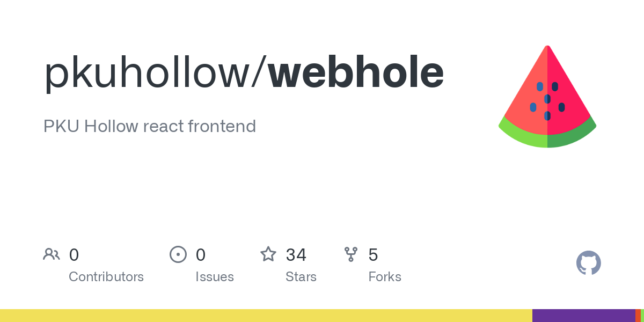Click the Issues circle icon
The height and width of the screenshot is (322, 644).
(178, 254)
